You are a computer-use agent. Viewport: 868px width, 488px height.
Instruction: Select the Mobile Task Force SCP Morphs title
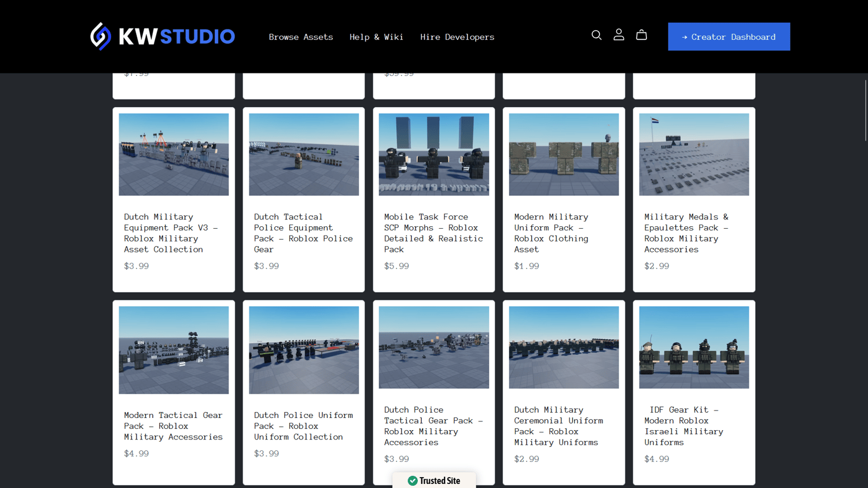433,233
